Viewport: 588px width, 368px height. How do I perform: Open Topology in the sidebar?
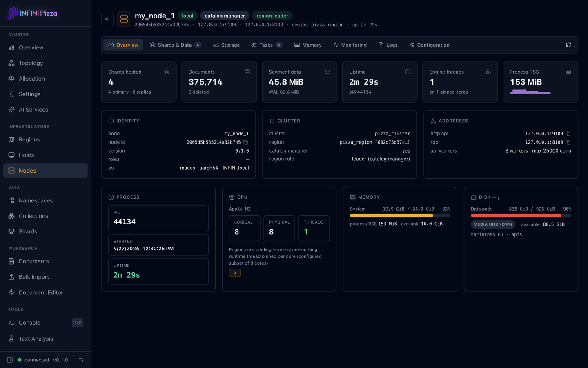click(x=45, y=63)
